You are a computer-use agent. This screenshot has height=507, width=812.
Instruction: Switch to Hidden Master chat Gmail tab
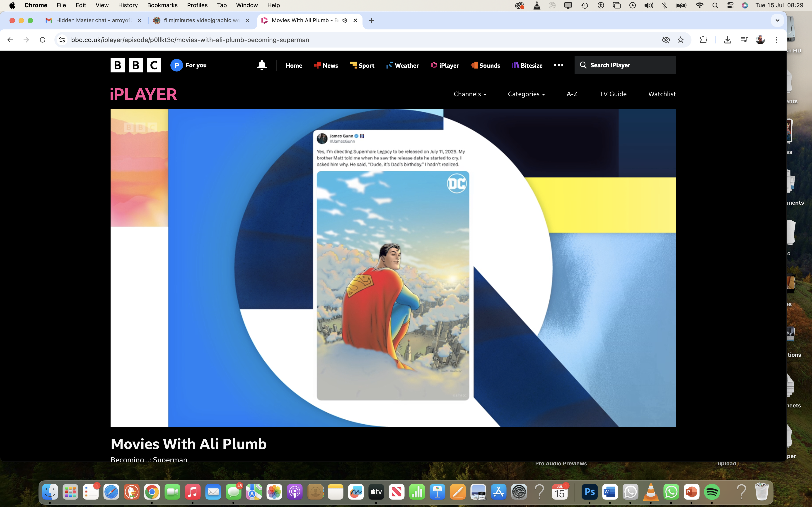92,20
